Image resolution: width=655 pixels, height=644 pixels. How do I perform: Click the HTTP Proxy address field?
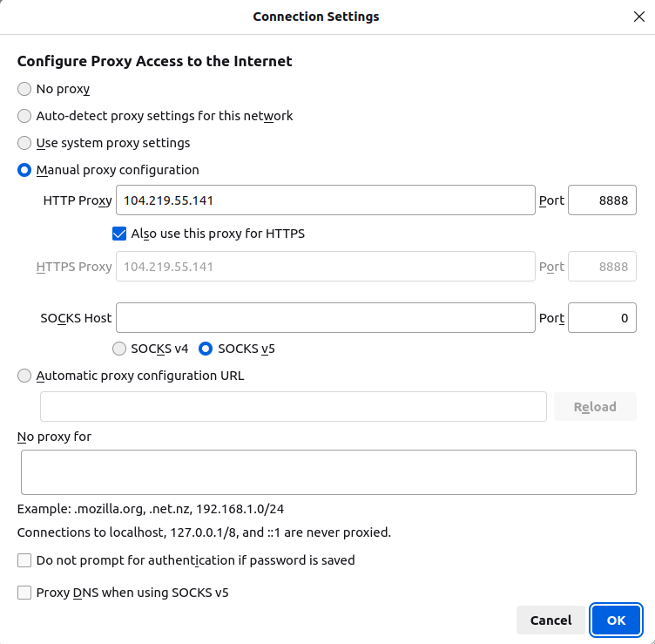point(325,200)
